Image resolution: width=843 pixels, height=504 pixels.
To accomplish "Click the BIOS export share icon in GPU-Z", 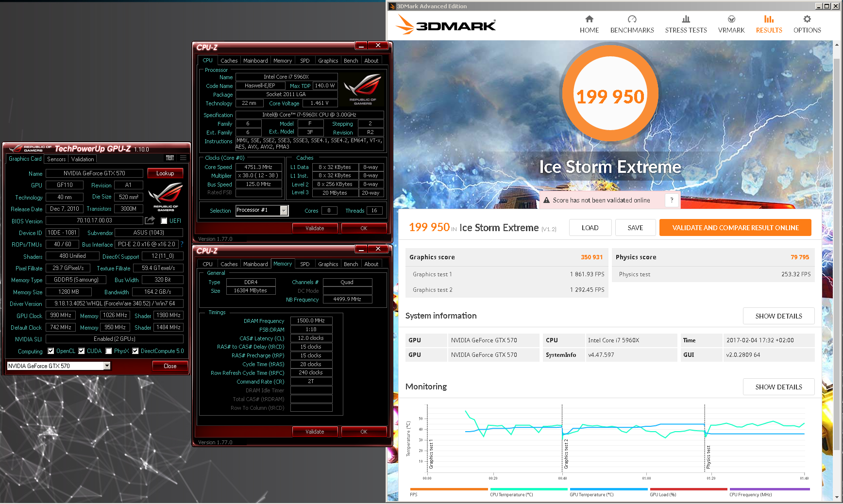I will [150, 220].
